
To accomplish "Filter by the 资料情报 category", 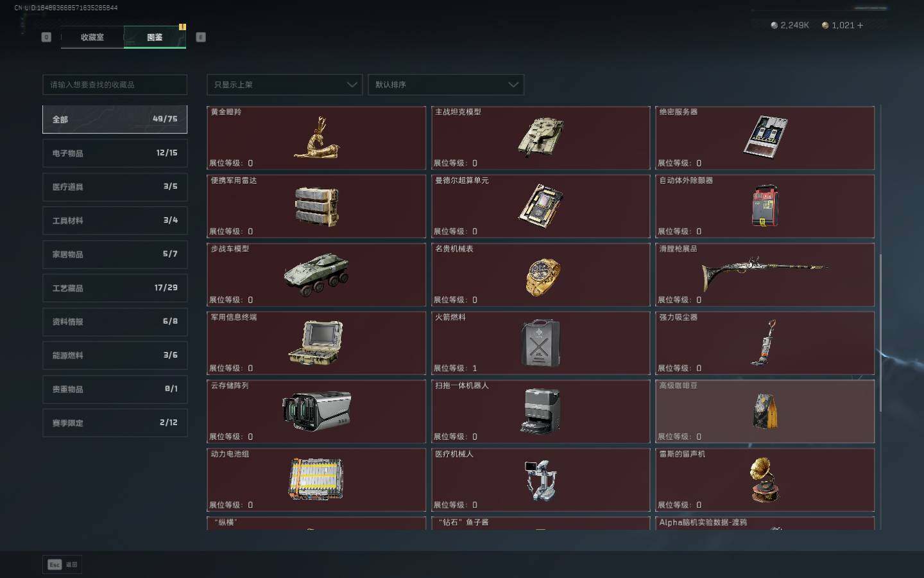I will (x=115, y=322).
